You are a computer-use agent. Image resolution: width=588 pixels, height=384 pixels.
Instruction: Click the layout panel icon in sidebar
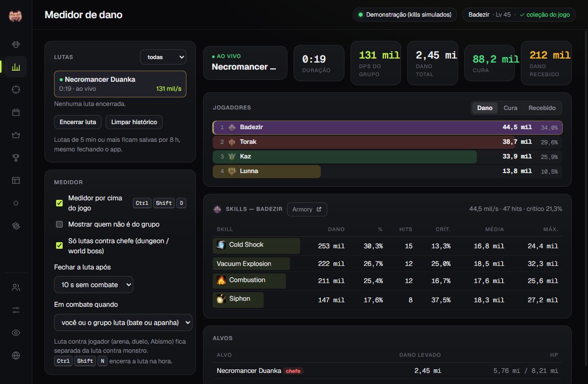[x=16, y=180]
